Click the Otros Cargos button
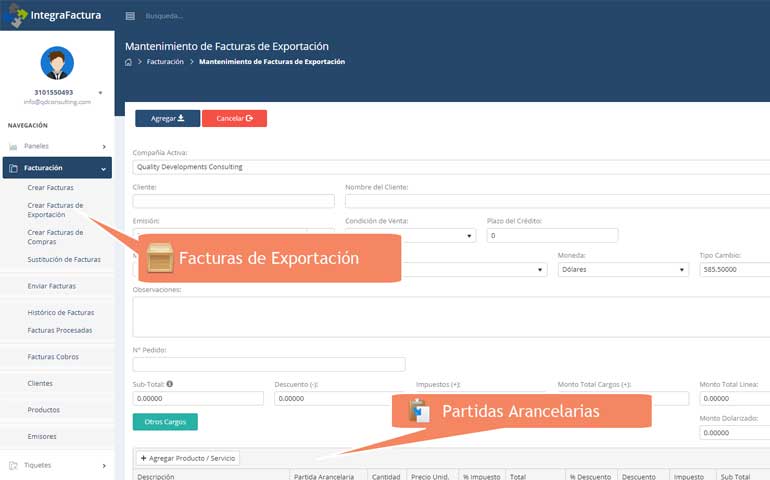Screen dimensions: 770x480 165,422
